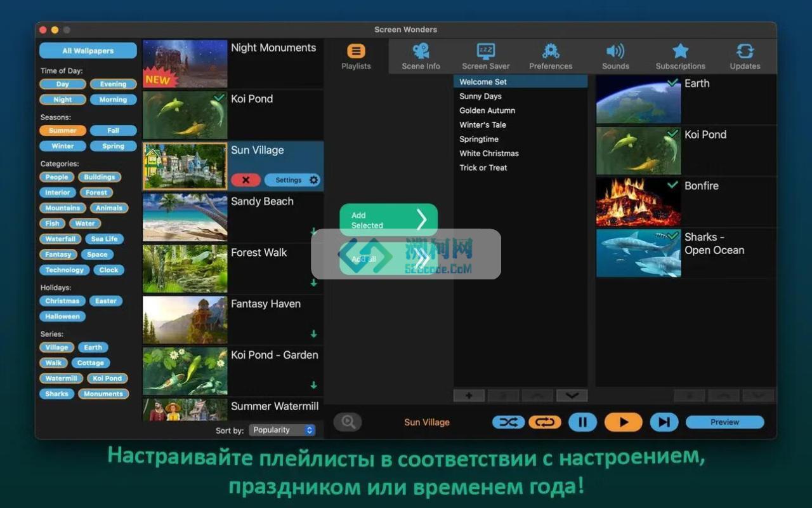This screenshot has width=812, height=508.
Task: Toggle shuffle playback
Action: (508, 422)
